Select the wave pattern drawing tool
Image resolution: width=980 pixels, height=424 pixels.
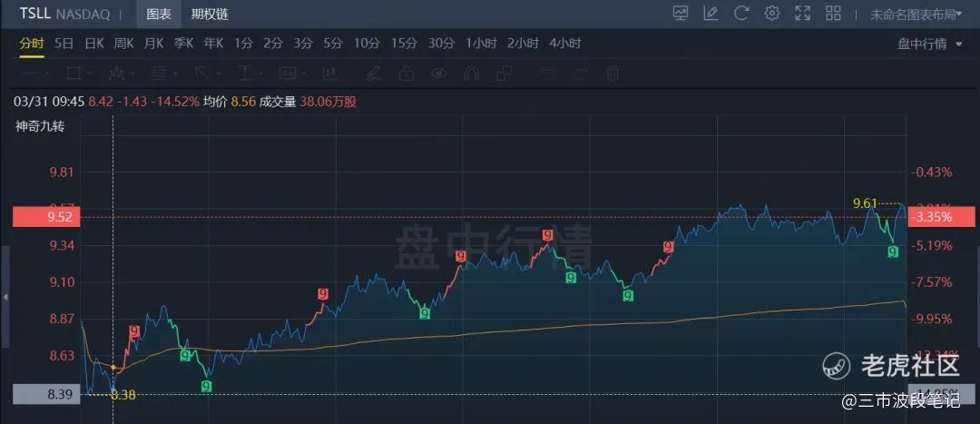(115, 74)
